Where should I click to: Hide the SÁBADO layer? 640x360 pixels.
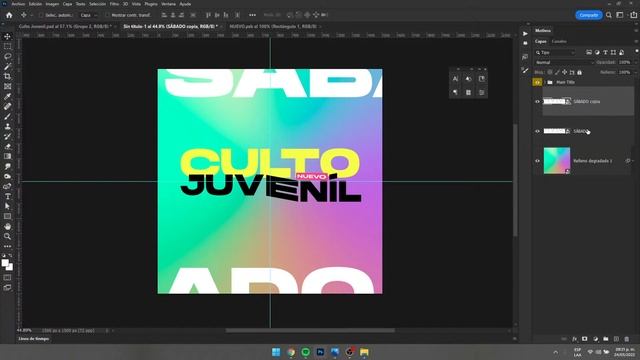pos(537,131)
